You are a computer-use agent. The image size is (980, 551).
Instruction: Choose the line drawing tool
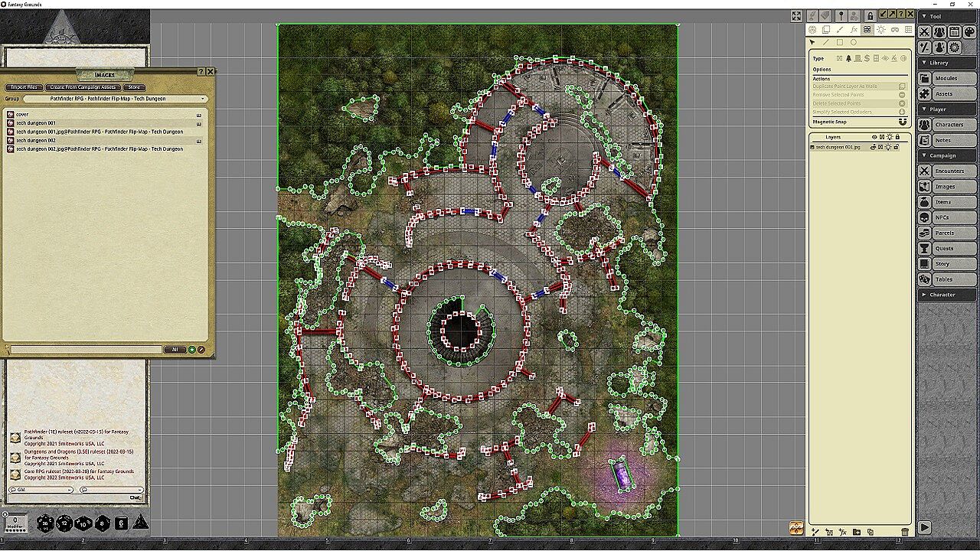pos(826,42)
